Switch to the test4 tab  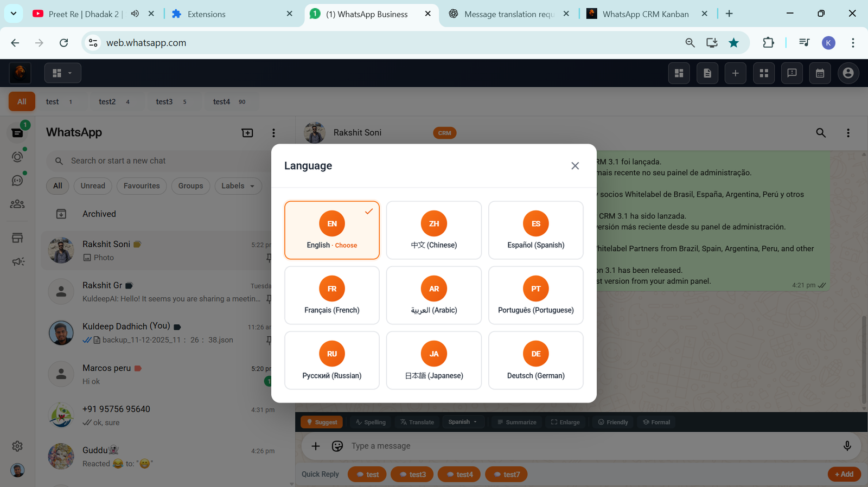(229, 101)
